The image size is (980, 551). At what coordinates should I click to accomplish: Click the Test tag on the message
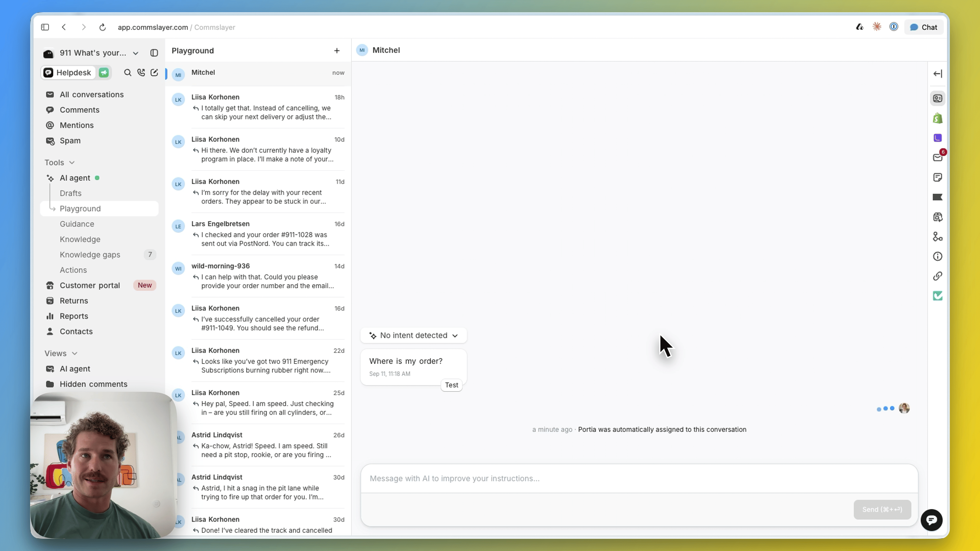tap(451, 385)
